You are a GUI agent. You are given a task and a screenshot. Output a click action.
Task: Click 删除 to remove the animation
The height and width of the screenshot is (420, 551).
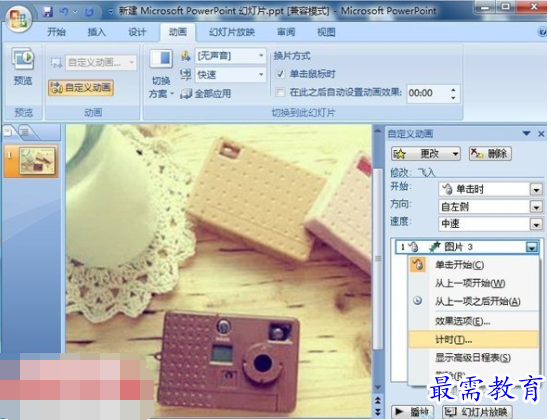tap(490, 154)
